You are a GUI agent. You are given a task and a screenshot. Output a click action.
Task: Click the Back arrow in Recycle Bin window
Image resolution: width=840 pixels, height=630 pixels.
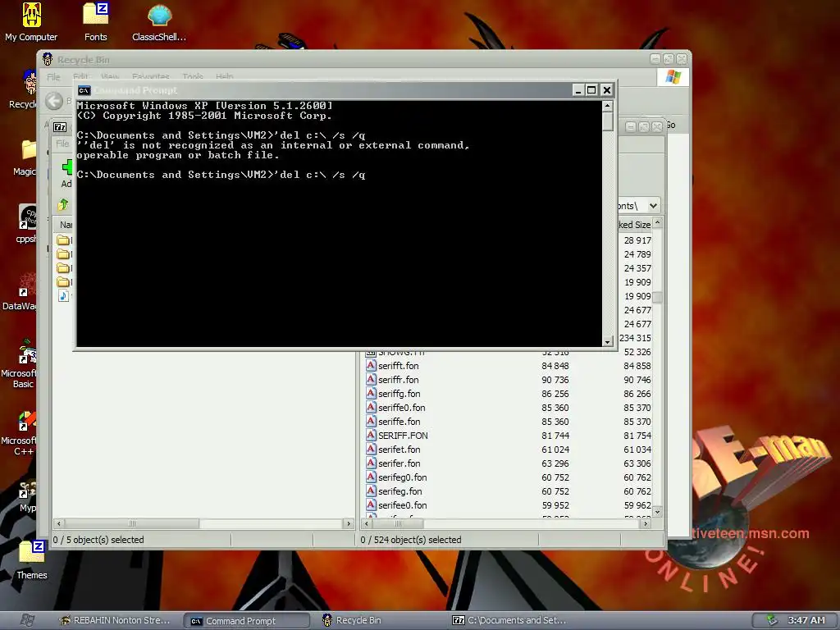54,101
